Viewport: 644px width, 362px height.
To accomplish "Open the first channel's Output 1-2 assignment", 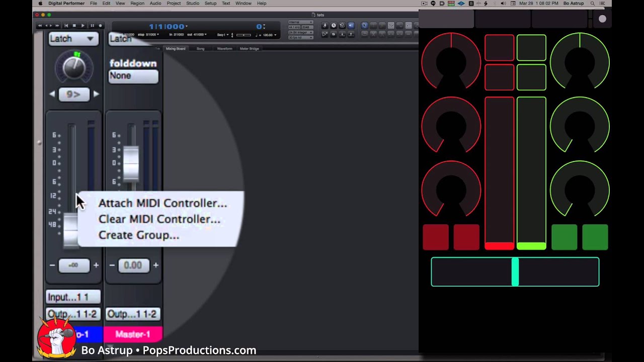I will pos(73,314).
